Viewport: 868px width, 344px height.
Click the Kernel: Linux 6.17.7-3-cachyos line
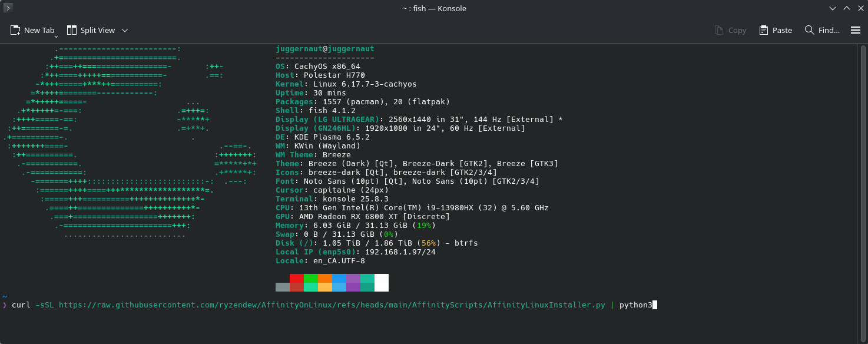(x=346, y=84)
